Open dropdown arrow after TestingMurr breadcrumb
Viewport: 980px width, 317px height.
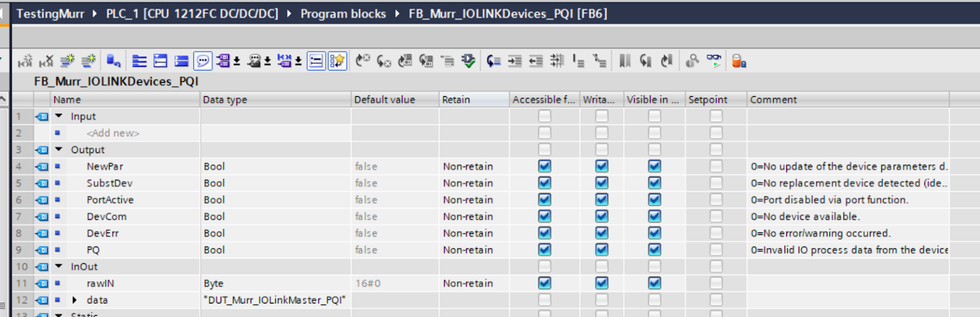tap(94, 13)
